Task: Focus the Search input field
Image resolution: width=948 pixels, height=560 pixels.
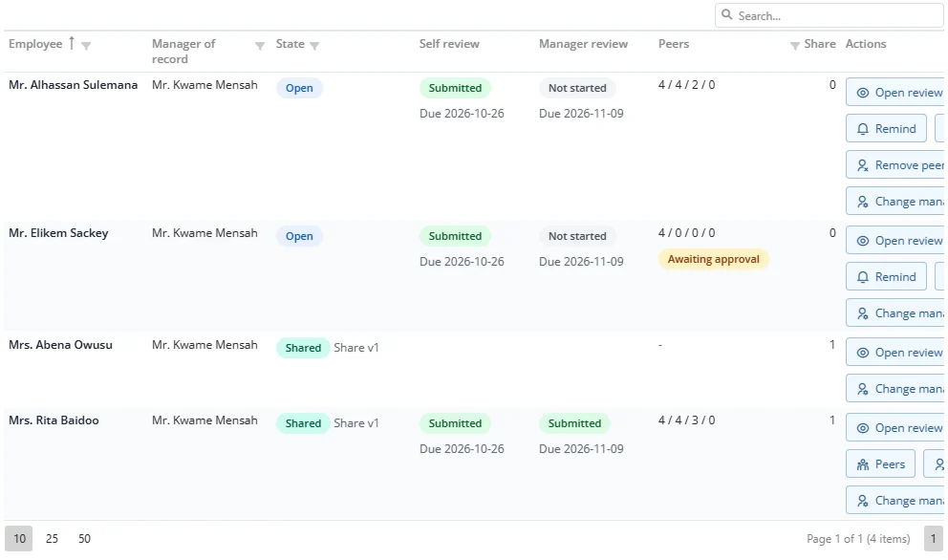Action: pos(829,15)
